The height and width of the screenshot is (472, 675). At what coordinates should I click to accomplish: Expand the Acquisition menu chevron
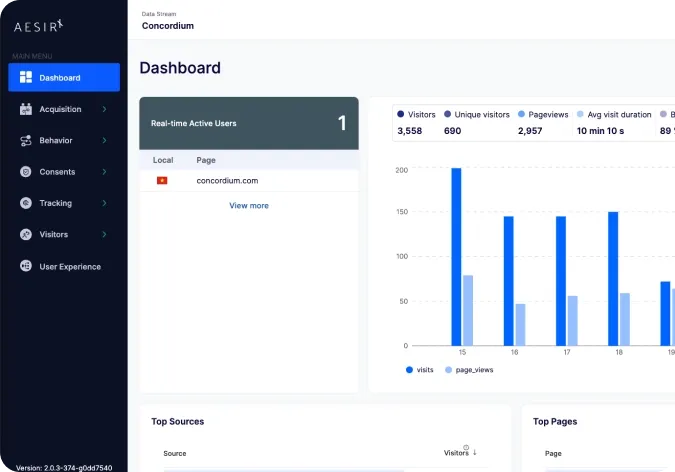tap(104, 109)
